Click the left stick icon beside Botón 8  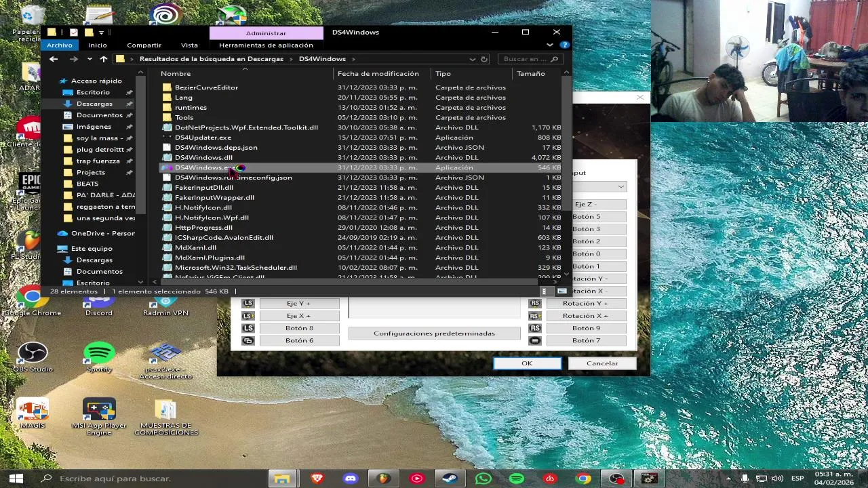point(248,328)
